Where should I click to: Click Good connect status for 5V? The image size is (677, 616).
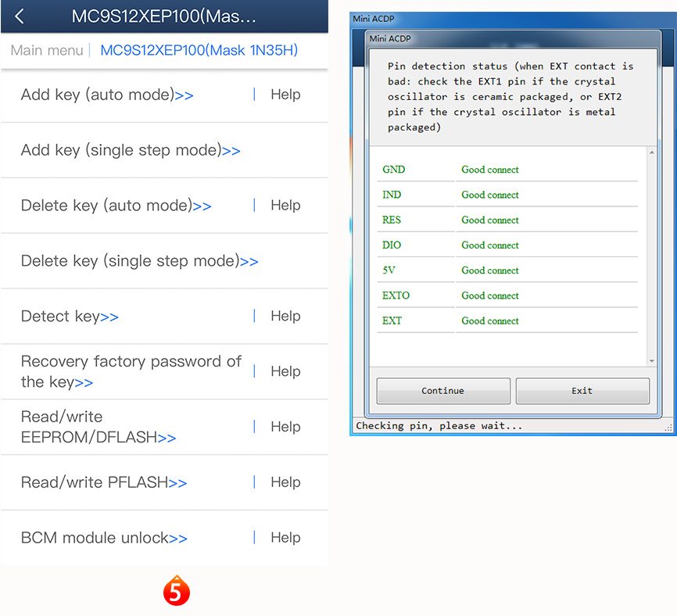coord(490,270)
